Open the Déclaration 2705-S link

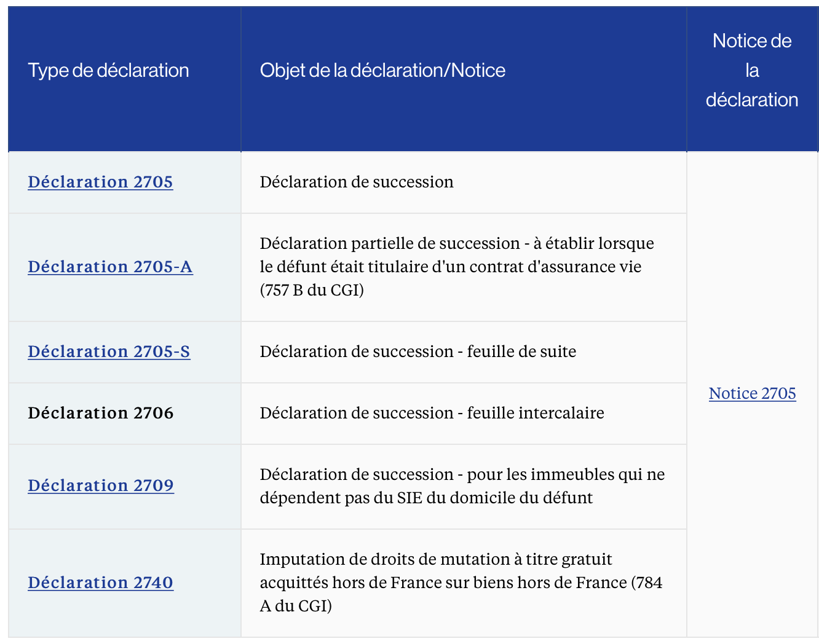[x=109, y=351]
